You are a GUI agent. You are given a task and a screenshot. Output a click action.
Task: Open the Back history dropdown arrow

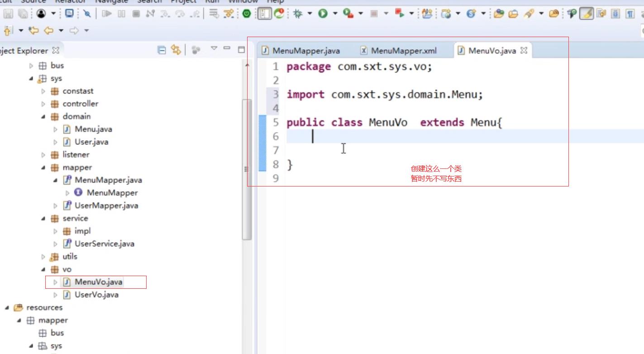point(61,31)
